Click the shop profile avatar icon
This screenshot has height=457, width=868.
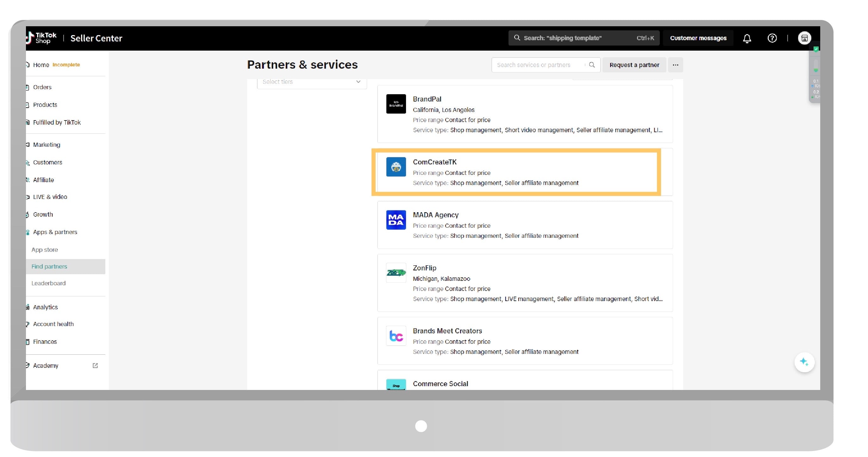[804, 38]
